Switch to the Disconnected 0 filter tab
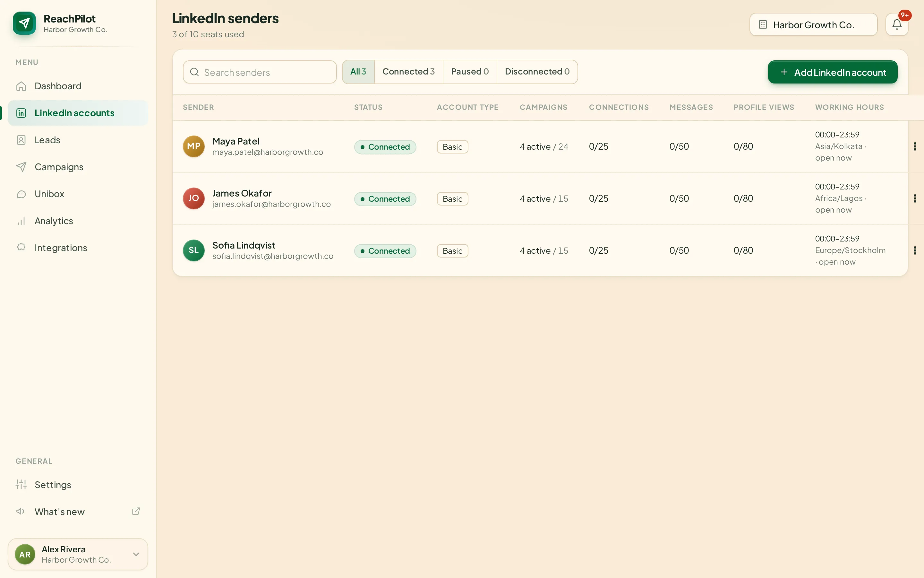 (537, 72)
